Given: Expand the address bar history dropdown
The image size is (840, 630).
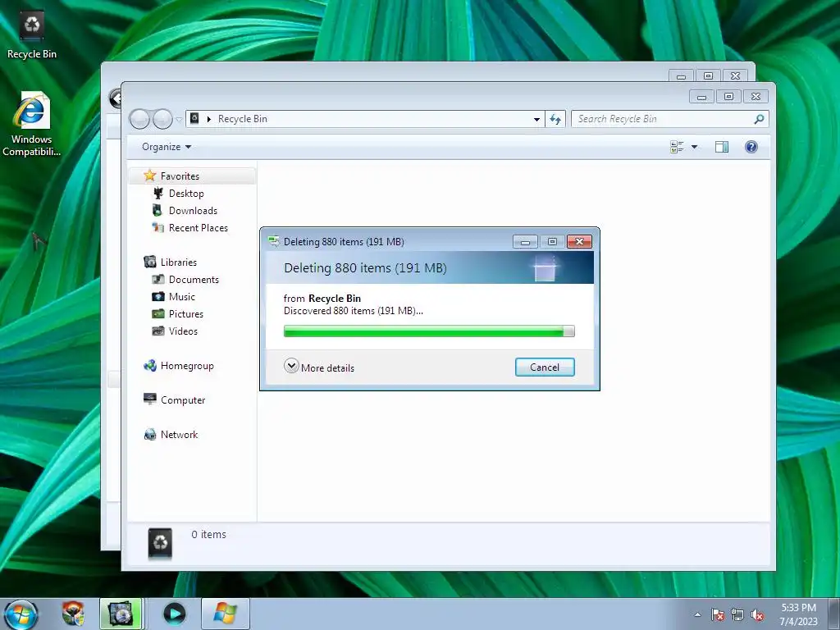Looking at the screenshot, I should (536, 119).
